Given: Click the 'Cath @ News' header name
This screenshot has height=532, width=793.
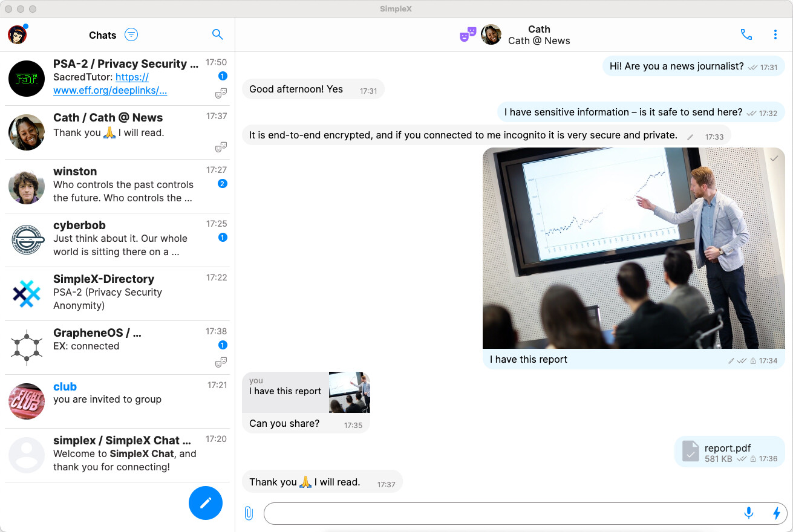Looking at the screenshot, I should (x=539, y=41).
